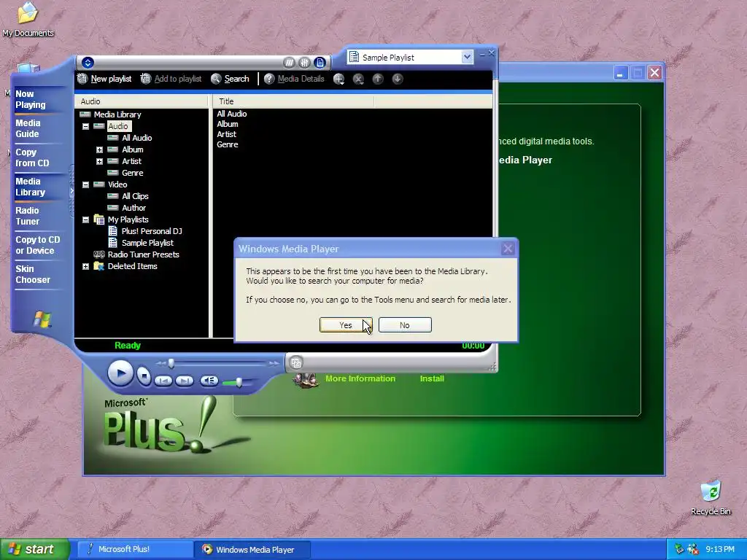Image resolution: width=747 pixels, height=560 pixels.
Task: Switch to skin mode with the bottom-bar icon
Action: pyautogui.click(x=296, y=363)
